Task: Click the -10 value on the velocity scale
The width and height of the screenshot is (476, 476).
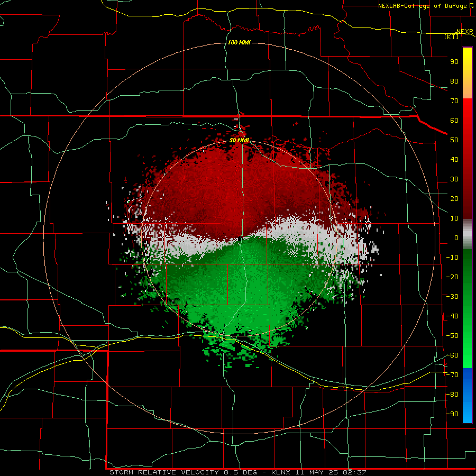Action: [452, 258]
